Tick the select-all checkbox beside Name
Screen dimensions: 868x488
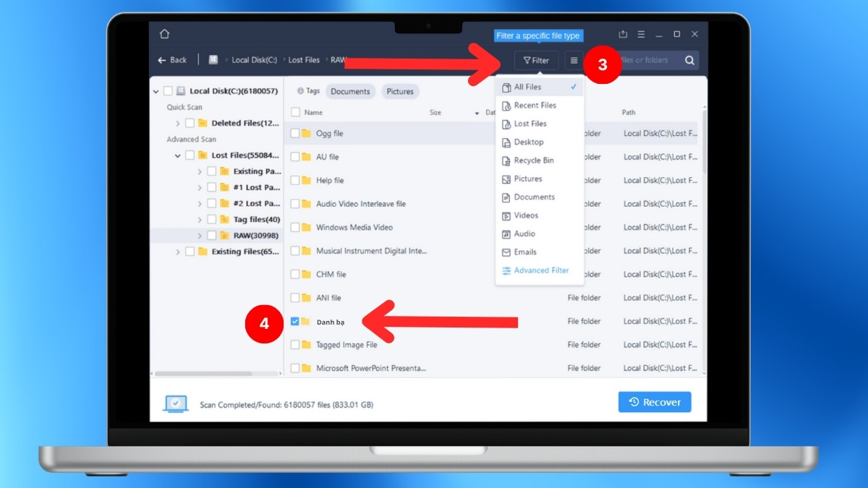[x=295, y=113]
